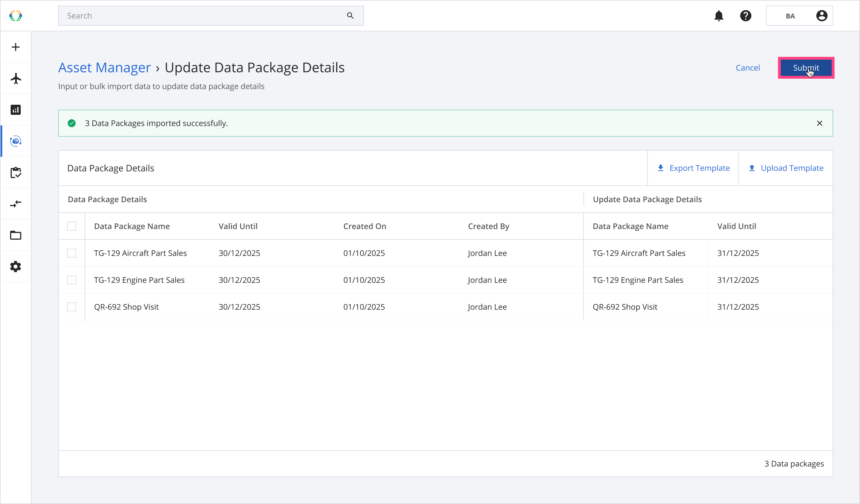Click the notifications bell icon
This screenshot has width=860, height=504.
(719, 16)
